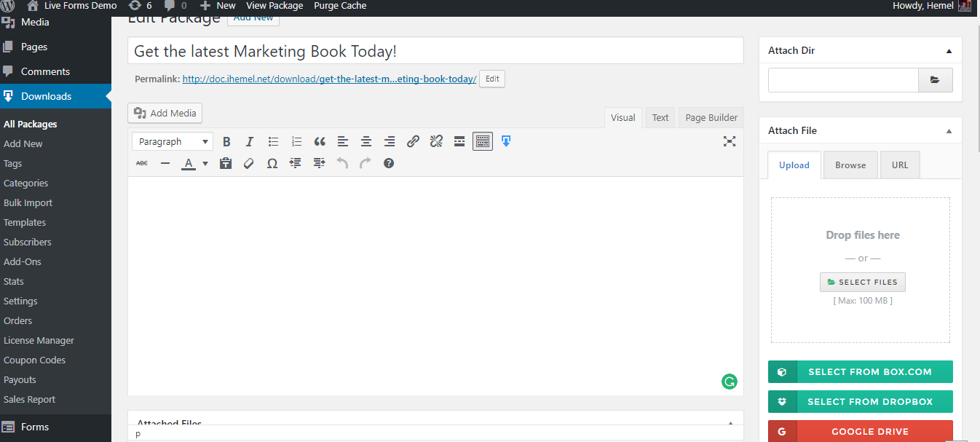The image size is (980, 442).
Task: Clear formatting with eraser icon
Action: coord(249,164)
